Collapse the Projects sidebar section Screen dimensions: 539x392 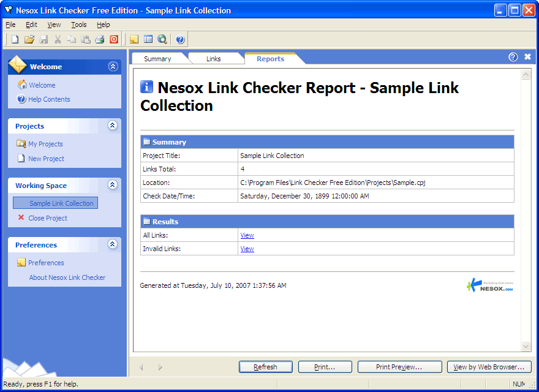(112, 126)
